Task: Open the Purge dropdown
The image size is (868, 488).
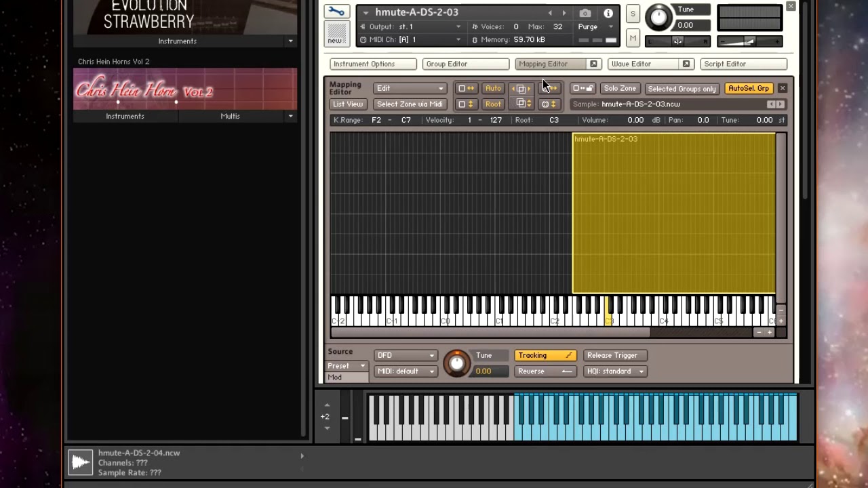Action: click(x=595, y=26)
